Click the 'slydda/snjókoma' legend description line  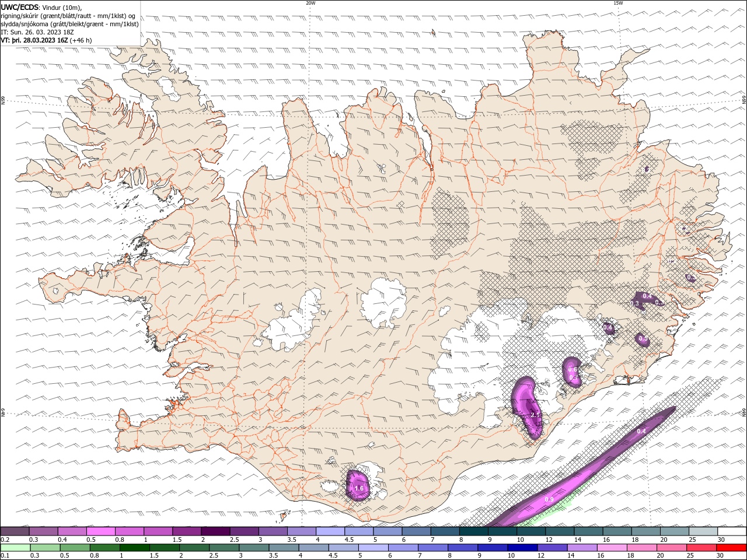70,24
